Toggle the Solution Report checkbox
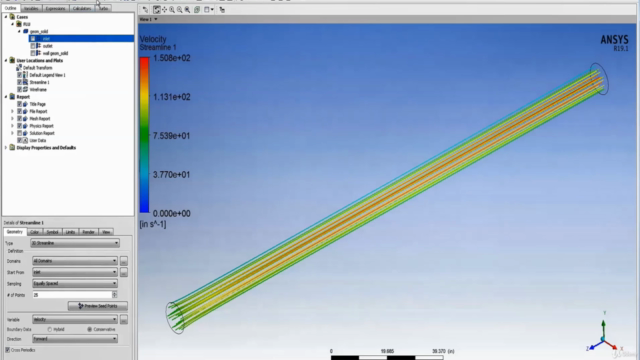The width and height of the screenshot is (640, 360). click(x=19, y=133)
